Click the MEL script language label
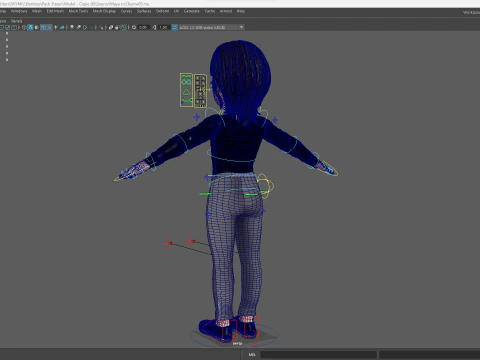This screenshot has width=480, height=360. coord(252,354)
